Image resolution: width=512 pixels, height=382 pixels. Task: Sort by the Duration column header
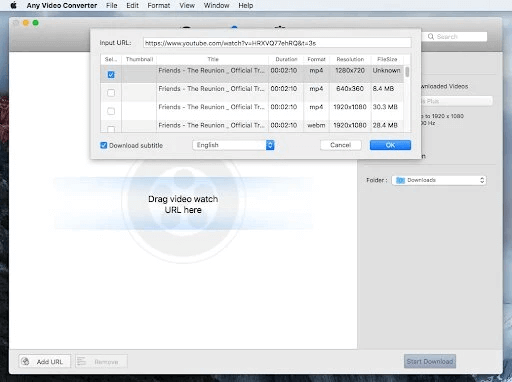(286, 59)
